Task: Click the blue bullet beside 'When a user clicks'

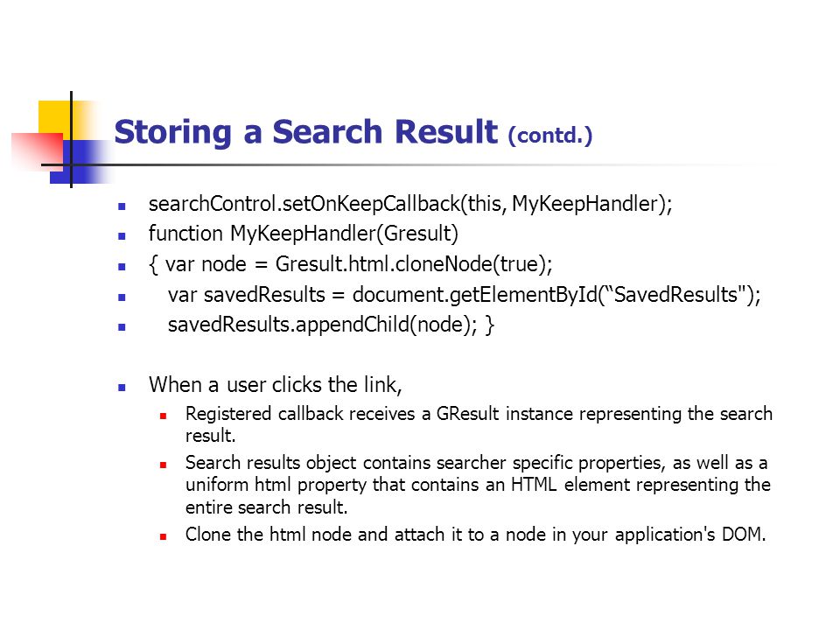Action: [122, 388]
